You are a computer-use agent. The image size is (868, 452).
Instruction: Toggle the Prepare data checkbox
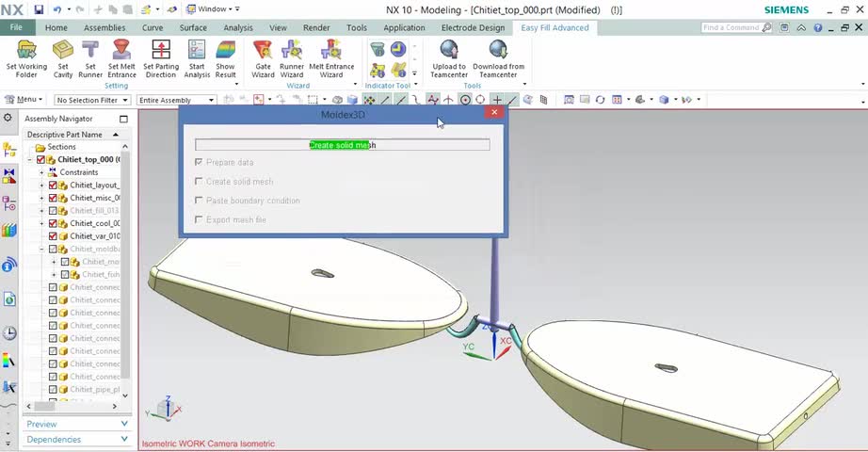199,162
